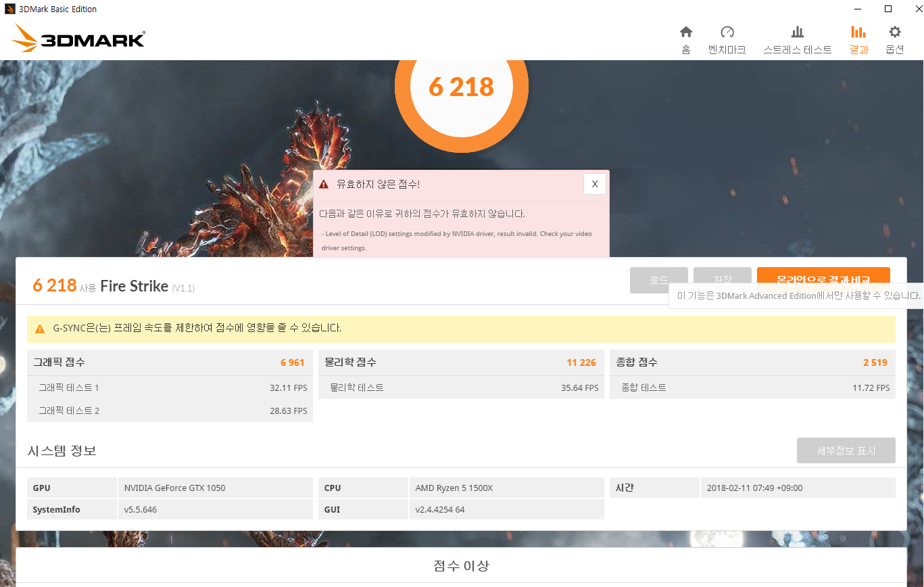
Task: Switch to the 스트레스 테스트 tab
Action: coord(798,40)
